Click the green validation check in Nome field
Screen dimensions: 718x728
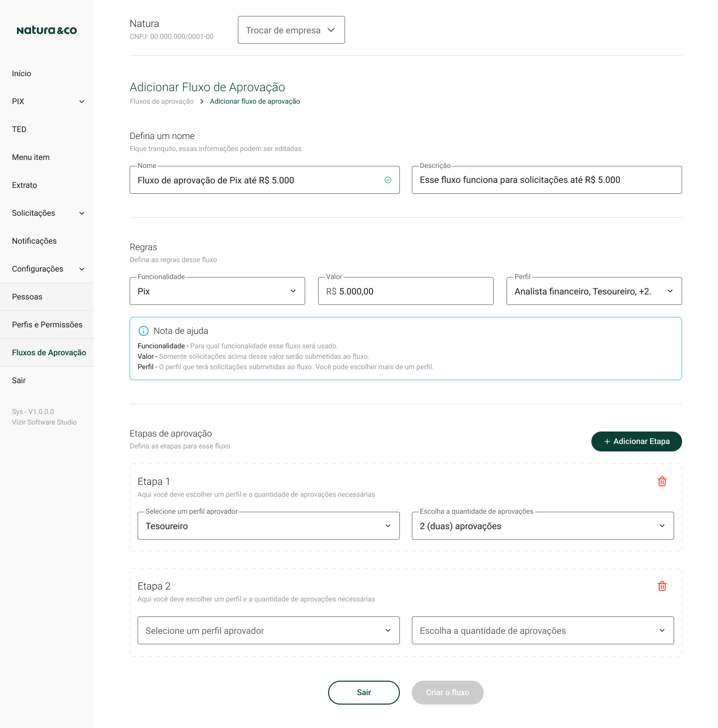388,180
